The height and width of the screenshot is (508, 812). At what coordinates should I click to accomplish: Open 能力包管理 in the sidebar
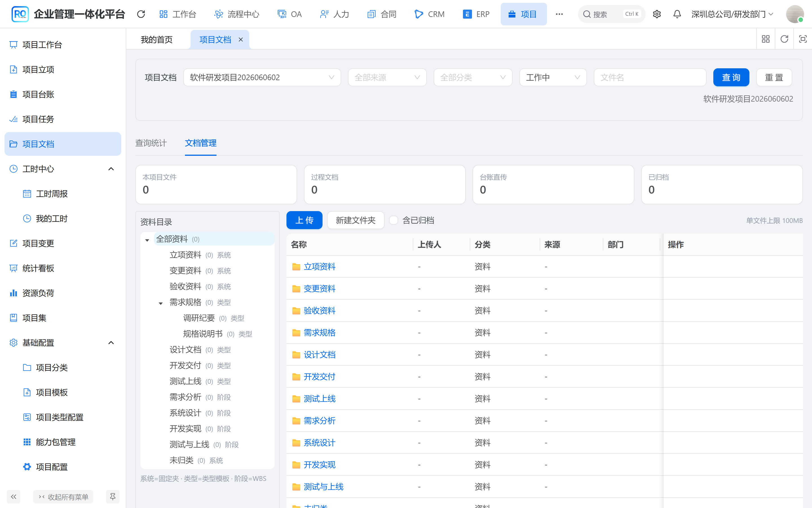click(63, 442)
